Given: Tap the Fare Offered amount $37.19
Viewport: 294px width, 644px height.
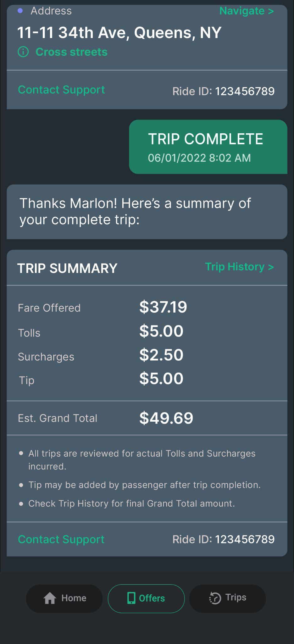Looking at the screenshot, I should click(163, 307).
